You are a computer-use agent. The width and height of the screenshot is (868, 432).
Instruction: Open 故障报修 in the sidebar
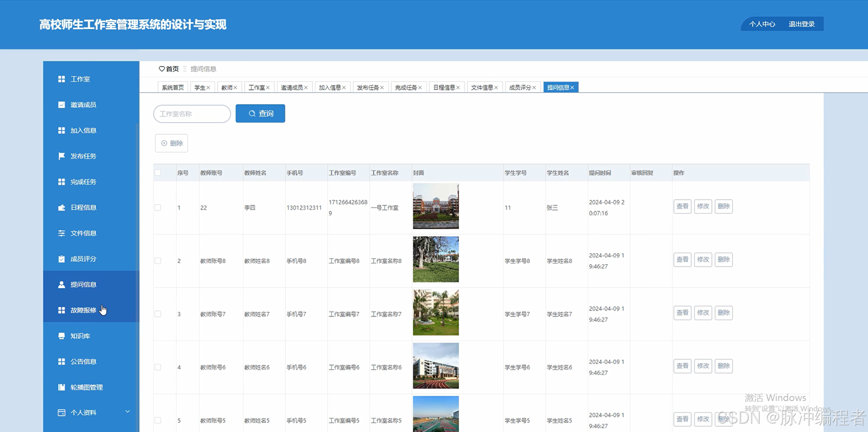click(x=91, y=310)
